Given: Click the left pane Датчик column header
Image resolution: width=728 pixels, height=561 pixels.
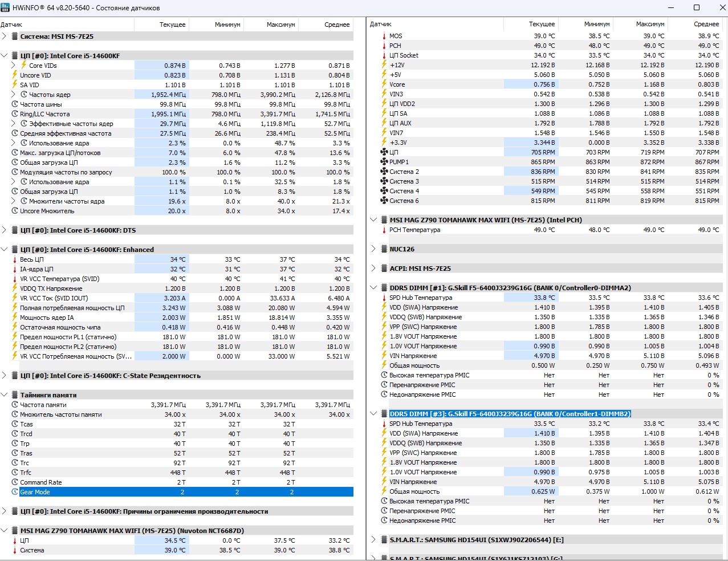Looking at the screenshot, I should point(67,25).
